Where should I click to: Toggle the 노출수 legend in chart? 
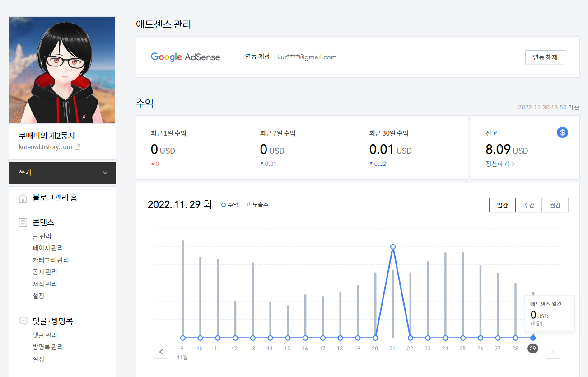pyautogui.click(x=257, y=205)
